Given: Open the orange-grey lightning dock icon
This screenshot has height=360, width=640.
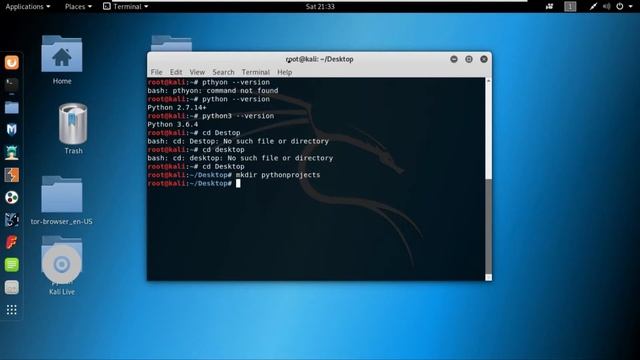Looking at the screenshot, I should [11, 175].
